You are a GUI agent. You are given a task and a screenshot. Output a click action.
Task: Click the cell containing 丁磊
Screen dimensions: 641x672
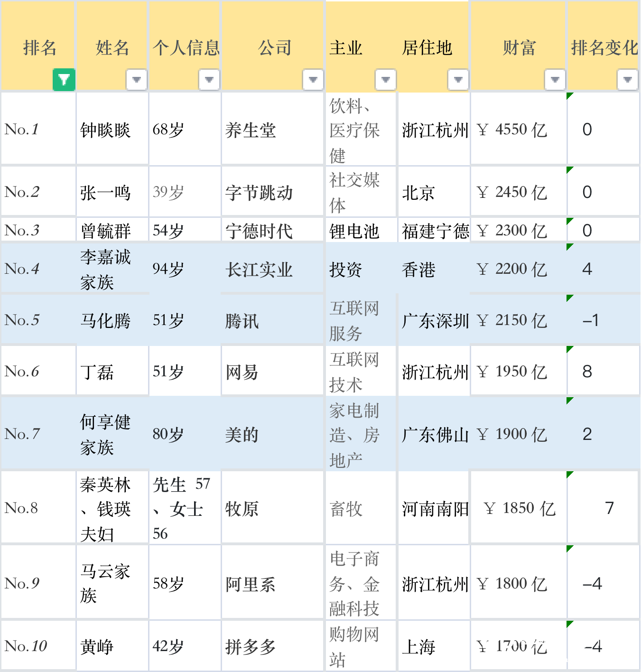pos(112,371)
